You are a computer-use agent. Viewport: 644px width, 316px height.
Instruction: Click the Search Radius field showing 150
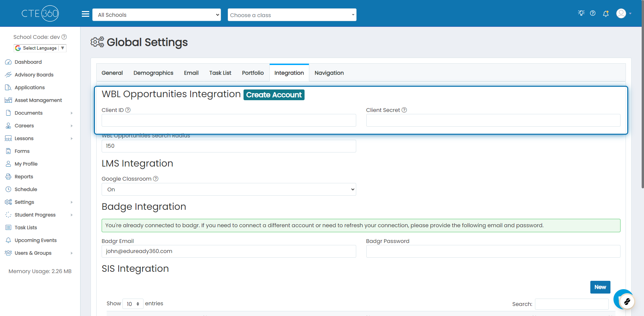click(x=229, y=146)
